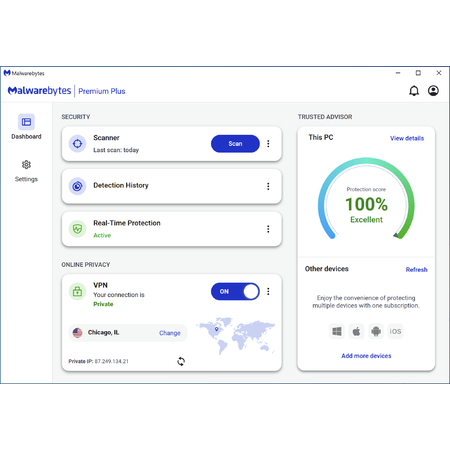Screen dimensions: 450x450
Task: Click the US flag location icon
Action: pos(77,333)
